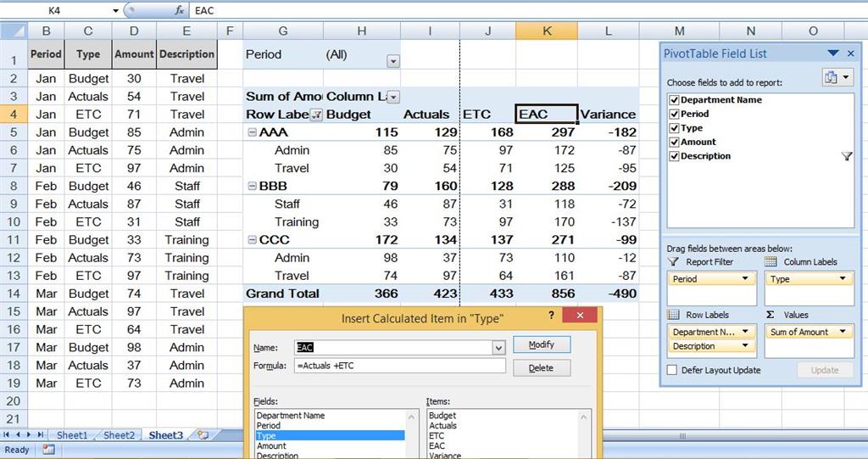Collapse the BBB row group
Viewport: 868px width, 459px height.
pyautogui.click(x=252, y=187)
